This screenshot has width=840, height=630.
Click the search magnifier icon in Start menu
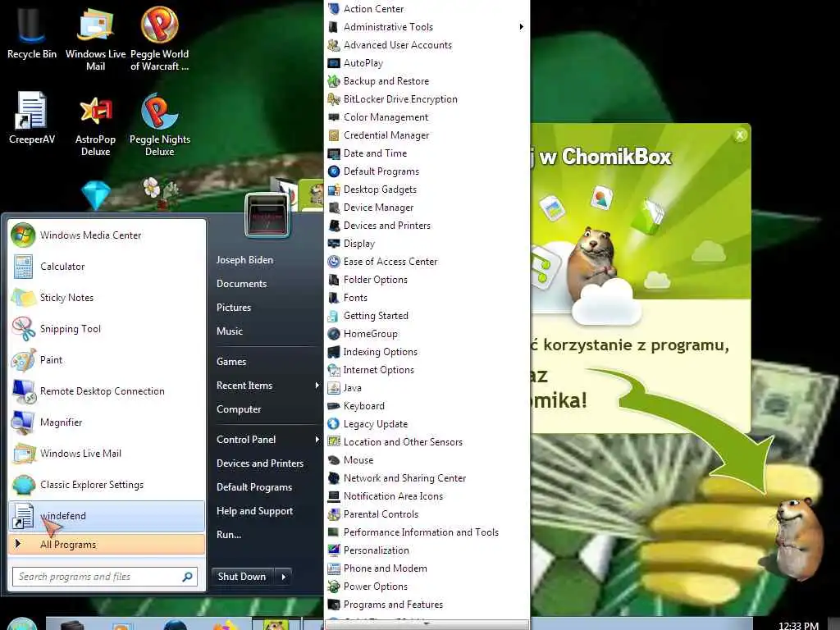[188, 577]
